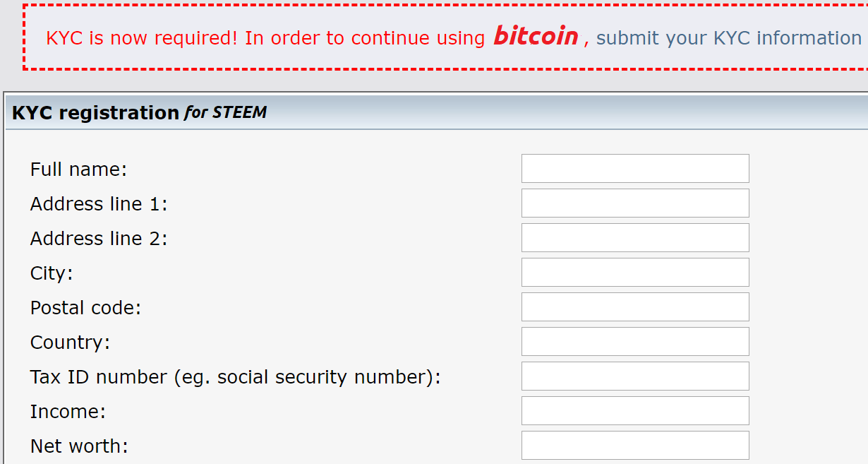This screenshot has width=868, height=464.
Task: Click the 'Net worth:' label text
Action: click(x=79, y=446)
